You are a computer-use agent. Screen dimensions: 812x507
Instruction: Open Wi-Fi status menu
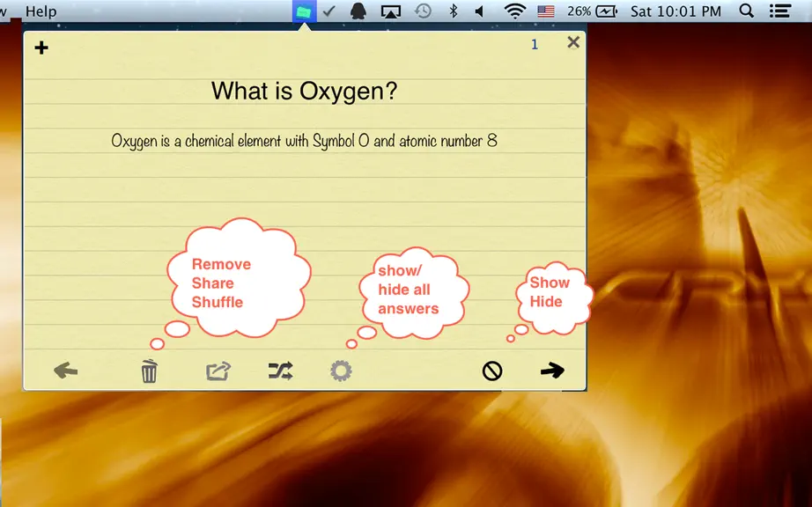(x=514, y=11)
